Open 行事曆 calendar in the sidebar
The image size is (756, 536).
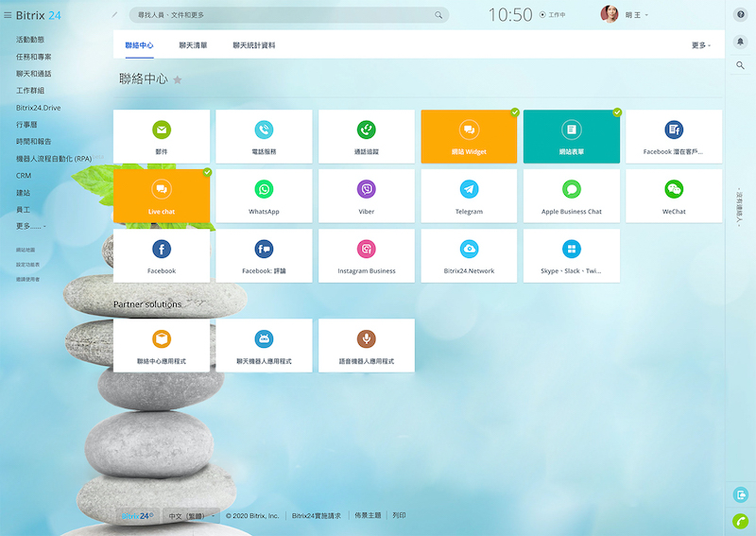pos(26,125)
